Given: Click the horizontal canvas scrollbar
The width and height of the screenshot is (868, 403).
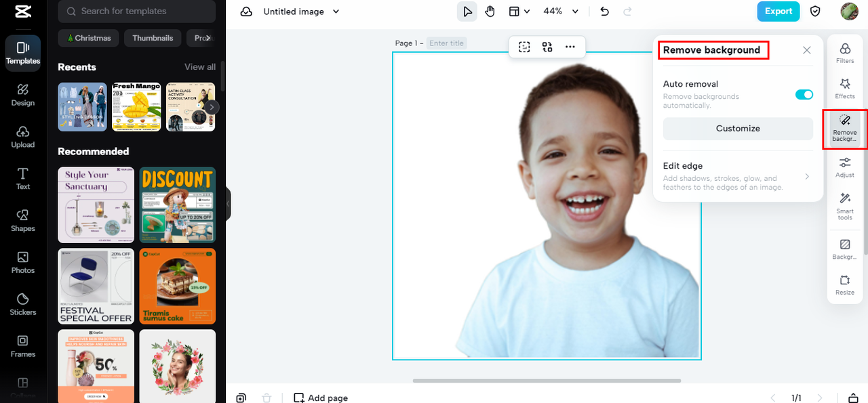Looking at the screenshot, I should 547,381.
